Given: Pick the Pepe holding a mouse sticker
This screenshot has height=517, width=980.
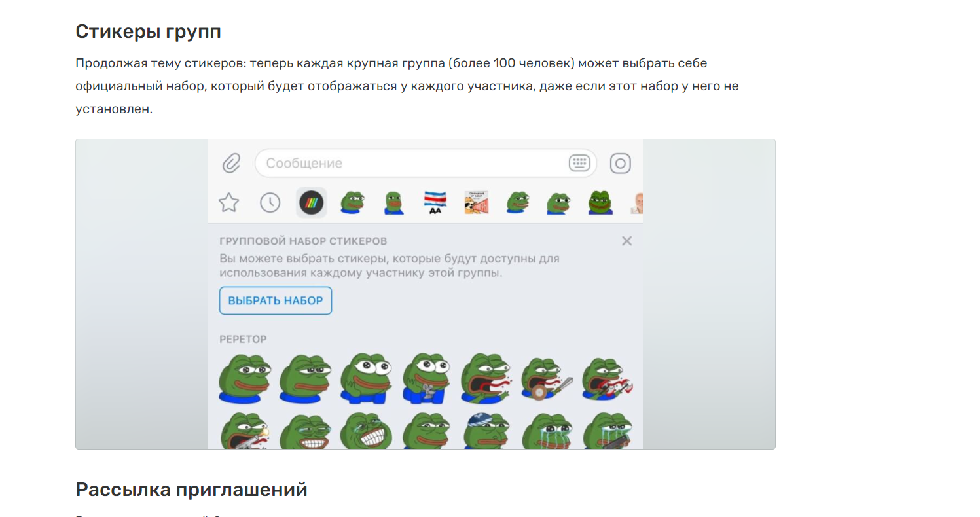Looking at the screenshot, I should tap(426, 379).
